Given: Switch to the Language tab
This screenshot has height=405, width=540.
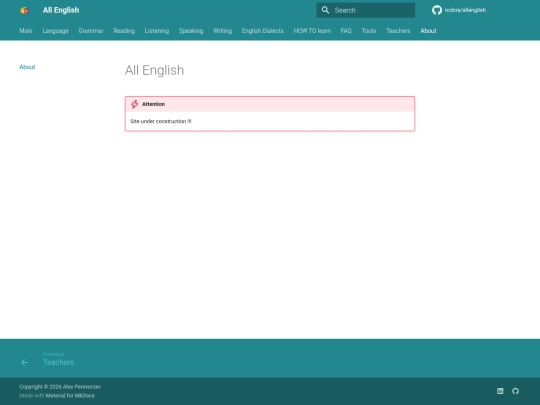Looking at the screenshot, I should (x=55, y=31).
